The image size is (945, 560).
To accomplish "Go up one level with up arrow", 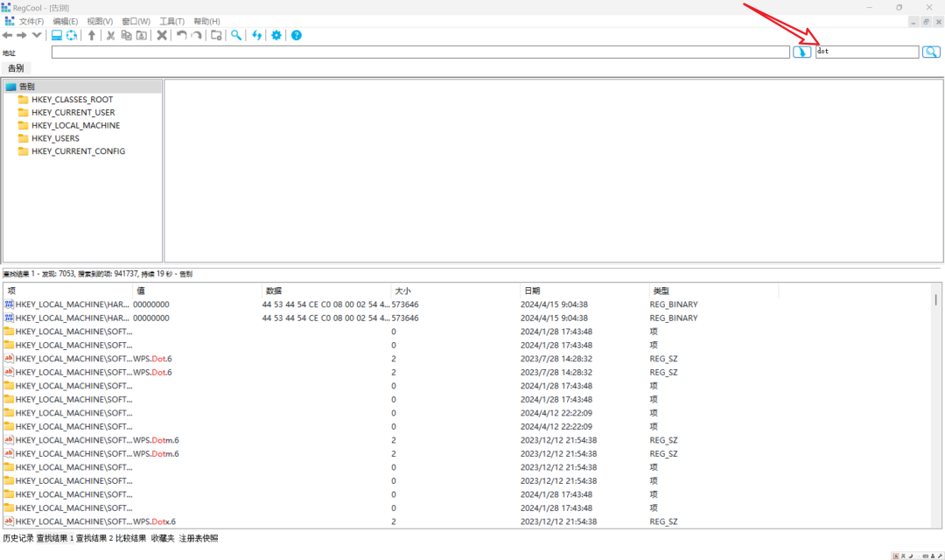I will tap(92, 36).
